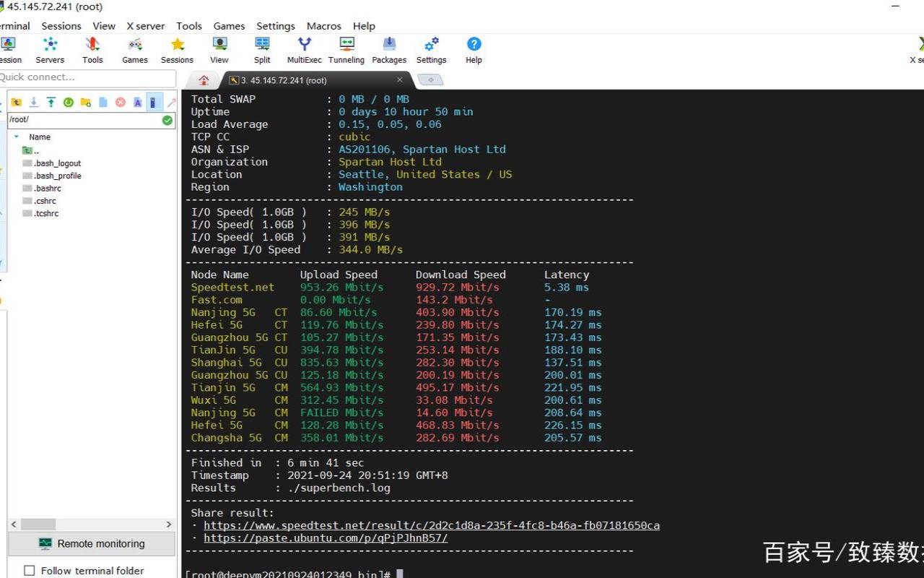Open the Servers toolbar icon
Screen dimensions: 924x578
pos(50,51)
